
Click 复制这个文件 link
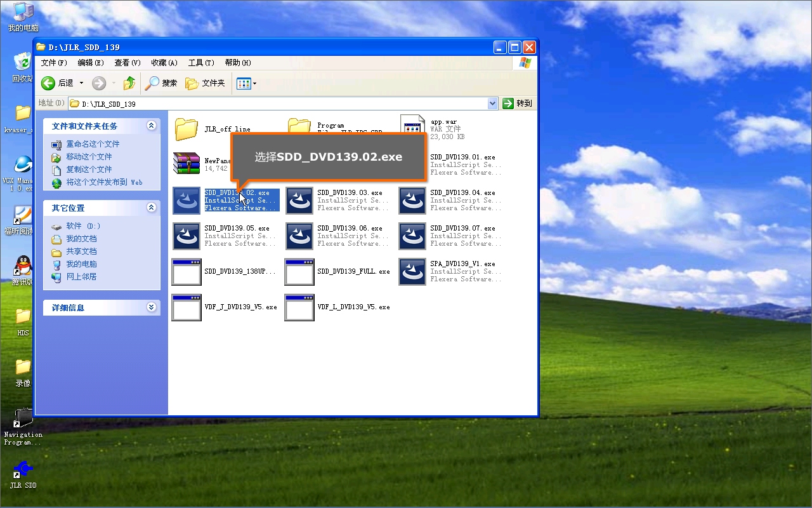[x=89, y=170]
